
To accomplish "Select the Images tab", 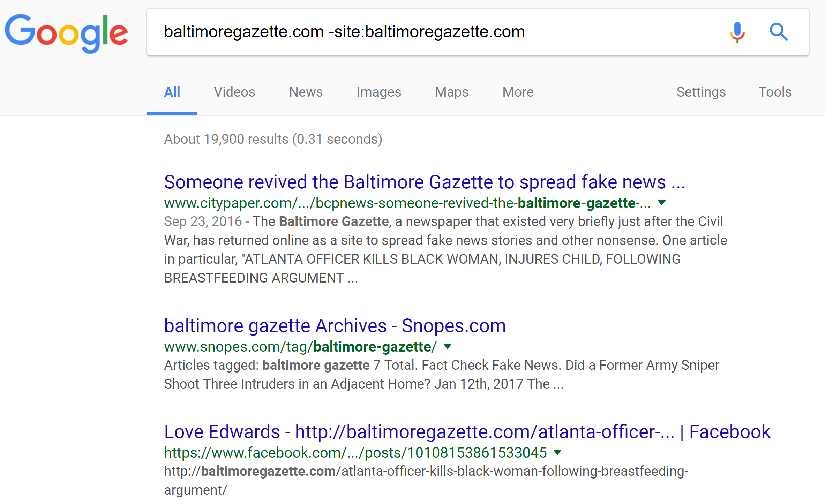I will [377, 91].
